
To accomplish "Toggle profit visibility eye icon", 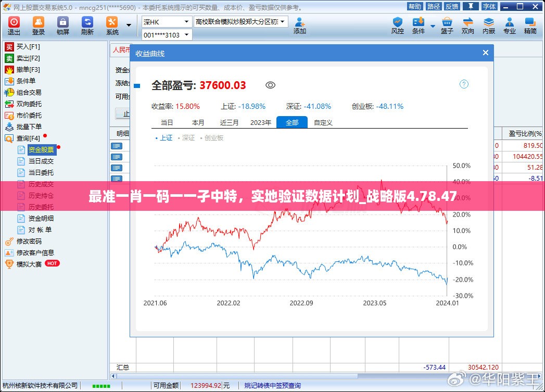I will 270,85.
